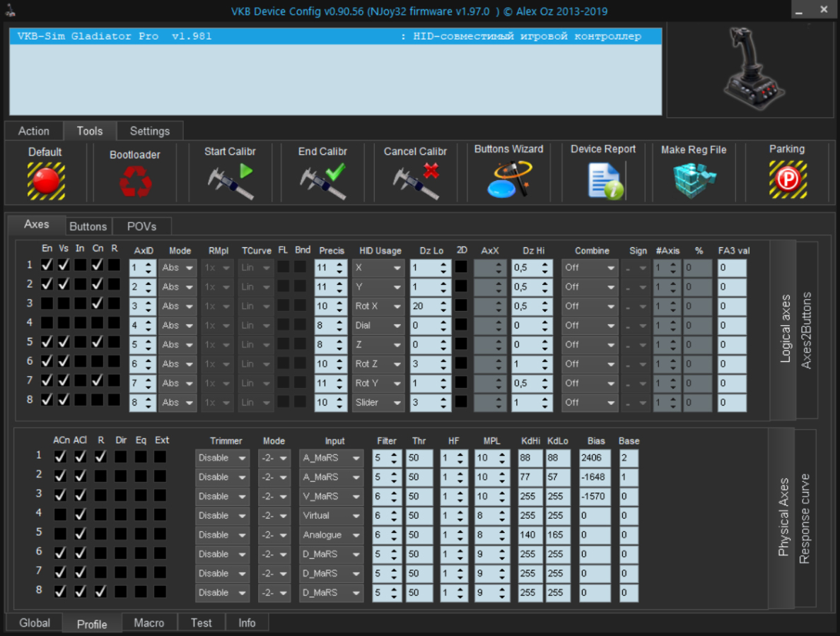Image resolution: width=840 pixels, height=636 pixels.
Task: Open the Bootloader recycle icon
Action: 135,182
